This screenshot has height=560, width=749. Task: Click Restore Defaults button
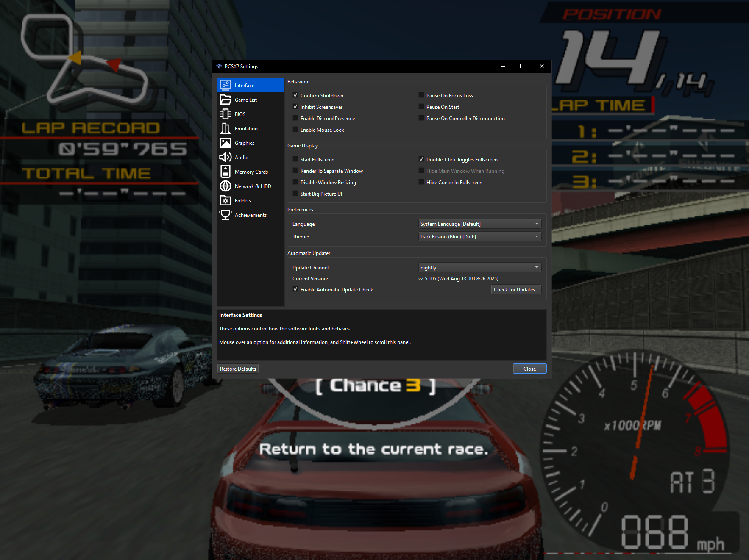coord(238,369)
